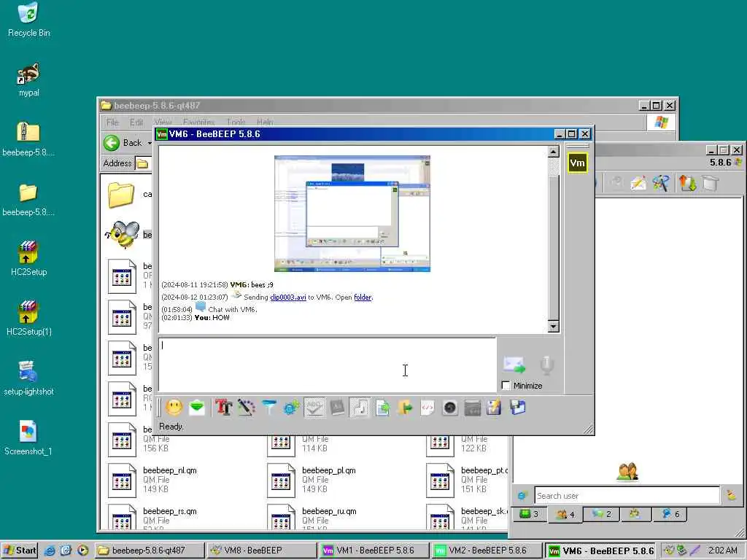Click the blue gear icon left of Search user

pyautogui.click(x=522, y=495)
